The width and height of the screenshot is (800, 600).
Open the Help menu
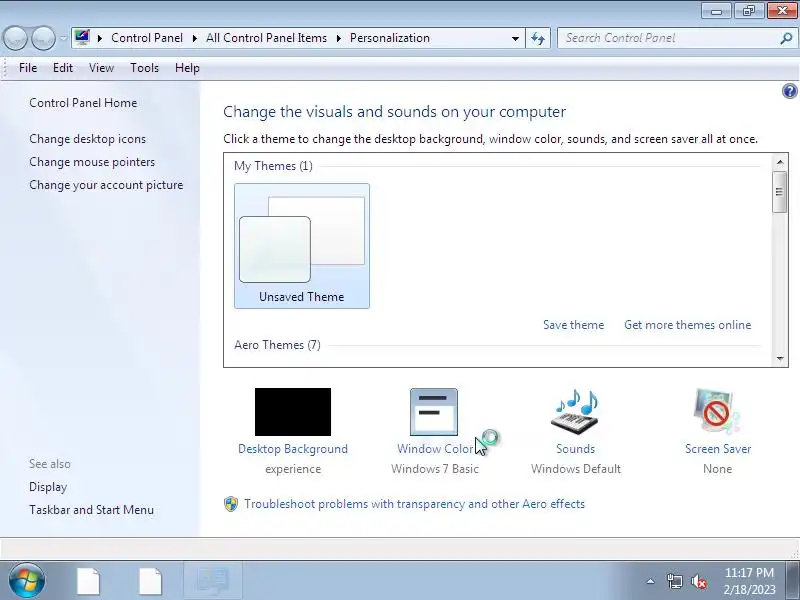pyautogui.click(x=187, y=68)
